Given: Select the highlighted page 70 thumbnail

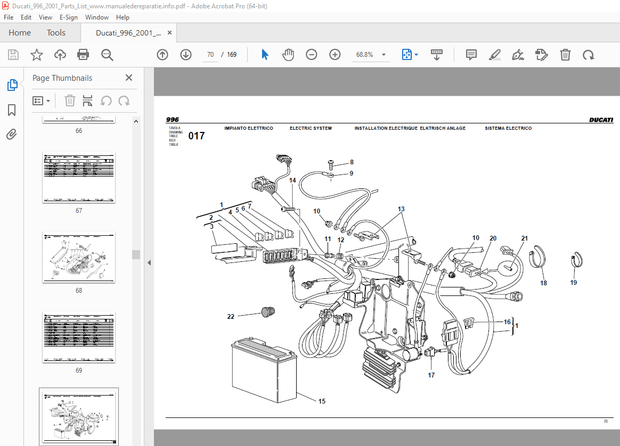Looking at the screenshot, I should point(79,417).
